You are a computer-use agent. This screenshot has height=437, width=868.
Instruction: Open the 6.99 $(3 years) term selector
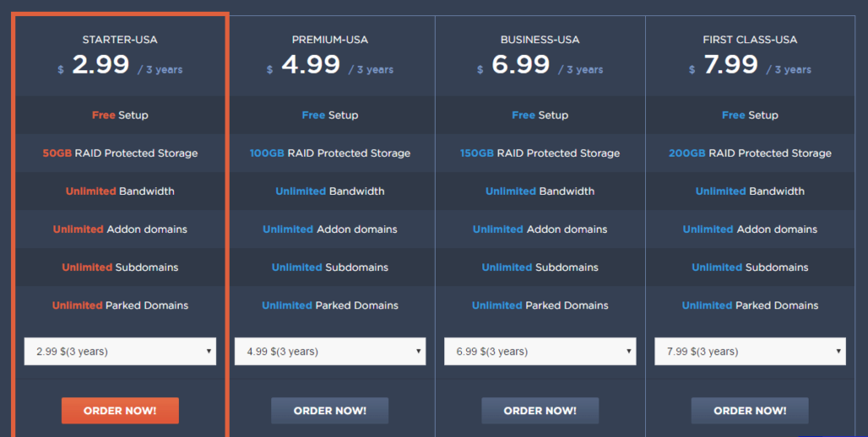coord(540,351)
